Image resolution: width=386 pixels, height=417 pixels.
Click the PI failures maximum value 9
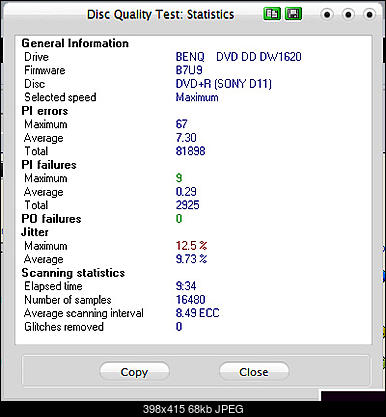point(179,178)
